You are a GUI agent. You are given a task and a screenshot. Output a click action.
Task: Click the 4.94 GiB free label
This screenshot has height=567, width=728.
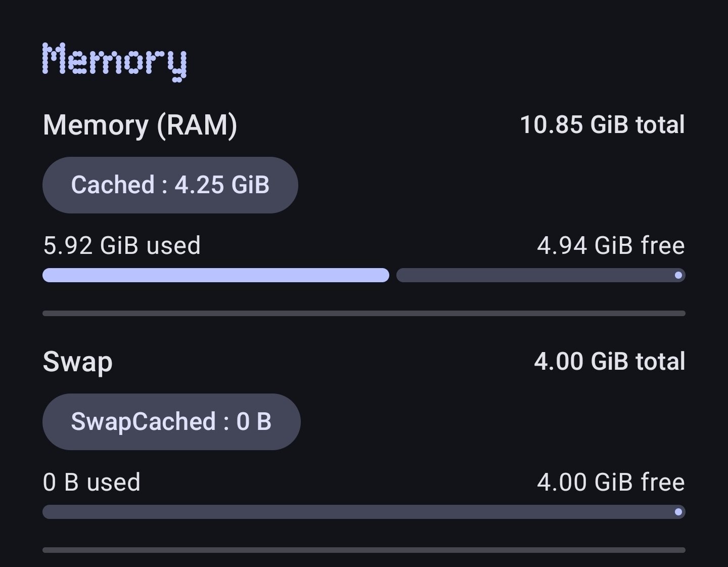(x=611, y=245)
